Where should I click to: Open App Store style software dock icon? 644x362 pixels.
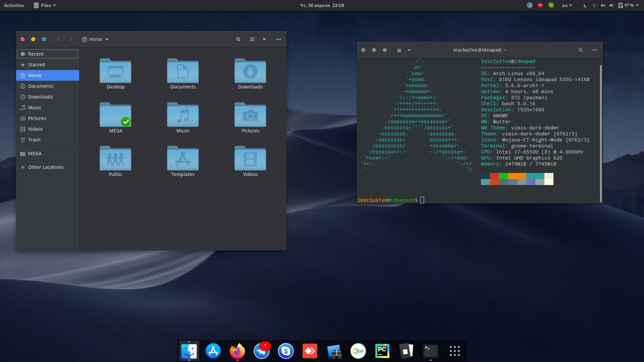pyautogui.click(x=213, y=350)
